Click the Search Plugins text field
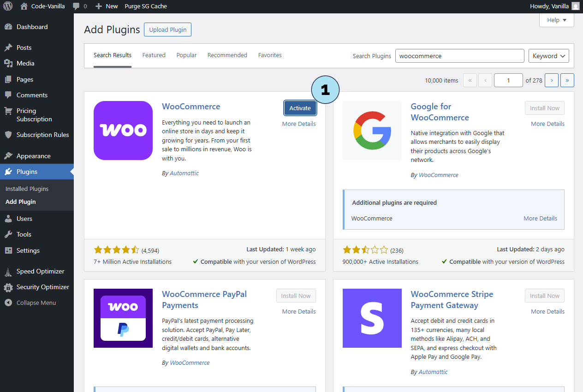Screen dimensions: 583x392 pos(459,56)
